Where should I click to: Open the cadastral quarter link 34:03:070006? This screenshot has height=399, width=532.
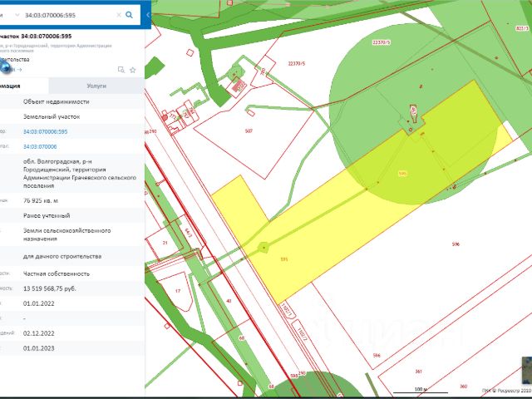click(x=40, y=146)
